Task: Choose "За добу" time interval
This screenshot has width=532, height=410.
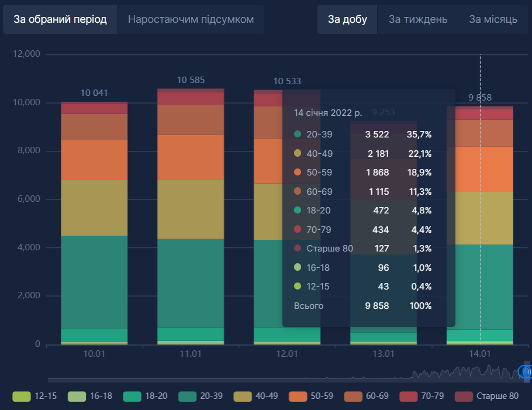Action: point(347,19)
